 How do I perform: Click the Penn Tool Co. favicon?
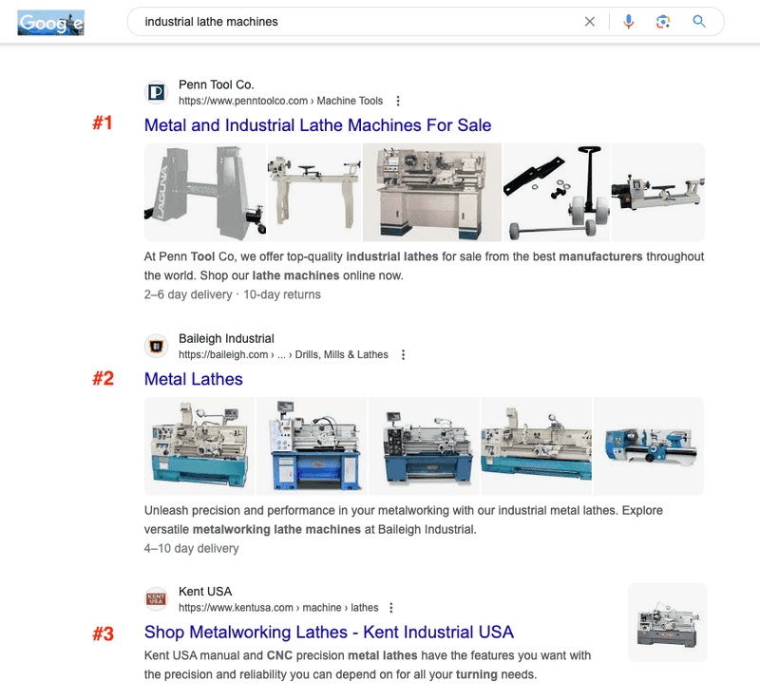coord(156,92)
